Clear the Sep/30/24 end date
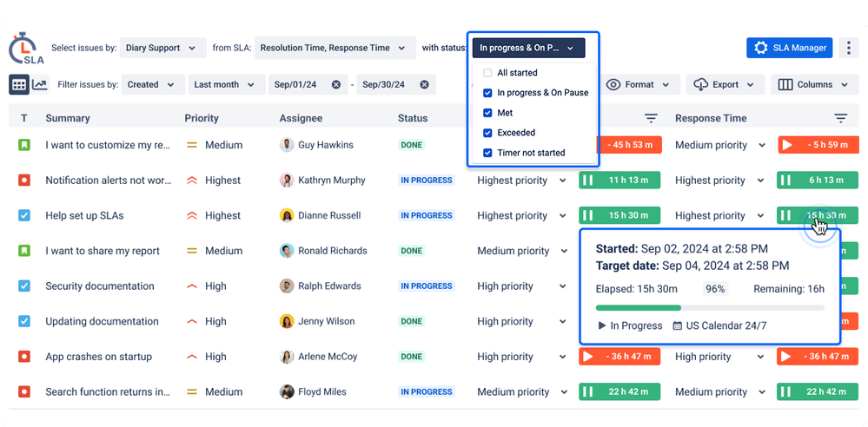Viewport: 868px width, 427px height. (x=424, y=85)
